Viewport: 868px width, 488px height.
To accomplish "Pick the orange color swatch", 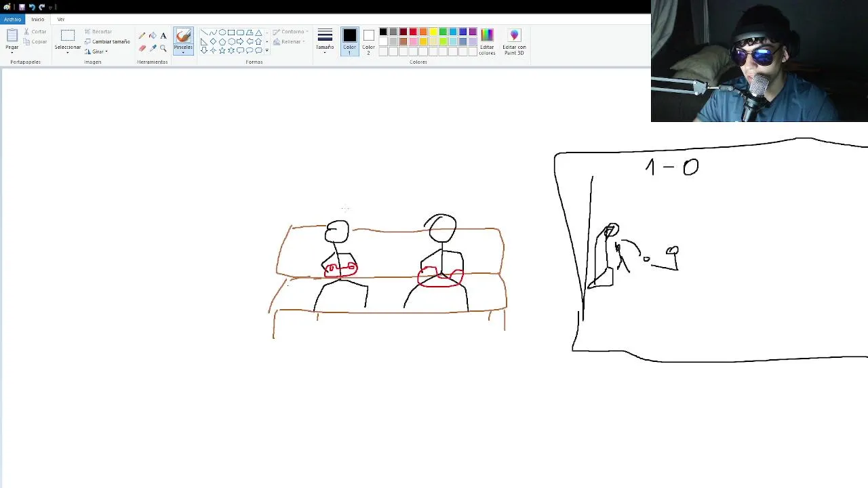I will (x=423, y=32).
